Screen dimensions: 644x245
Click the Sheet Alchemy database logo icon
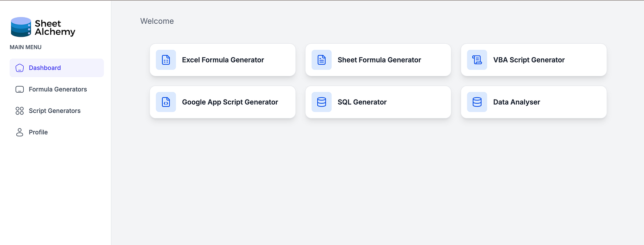[x=21, y=27]
